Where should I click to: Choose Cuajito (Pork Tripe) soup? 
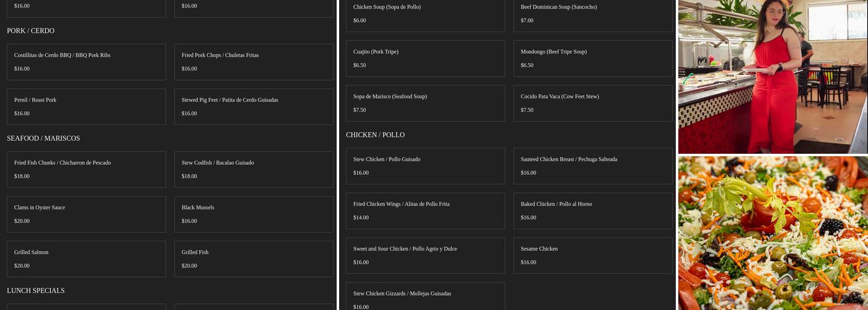click(x=425, y=58)
